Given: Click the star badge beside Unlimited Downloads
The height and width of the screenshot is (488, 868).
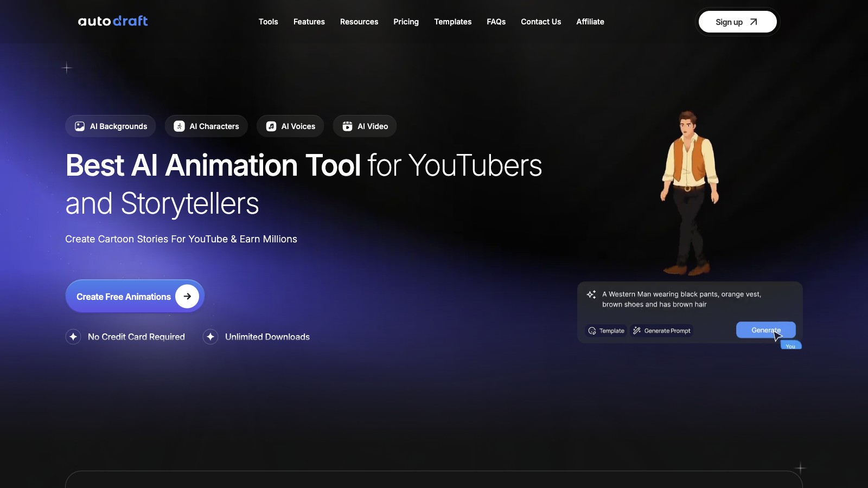Looking at the screenshot, I should coord(210,337).
